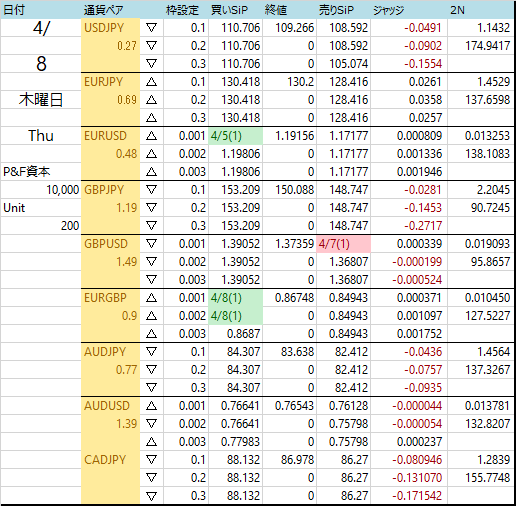
Task: Select the EURUSD pair label
Action: pos(105,136)
